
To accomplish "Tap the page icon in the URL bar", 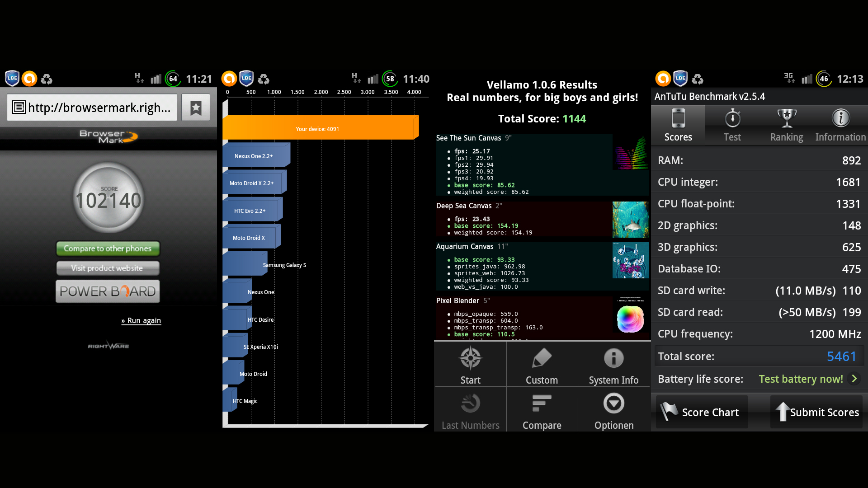I will [19, 108].
